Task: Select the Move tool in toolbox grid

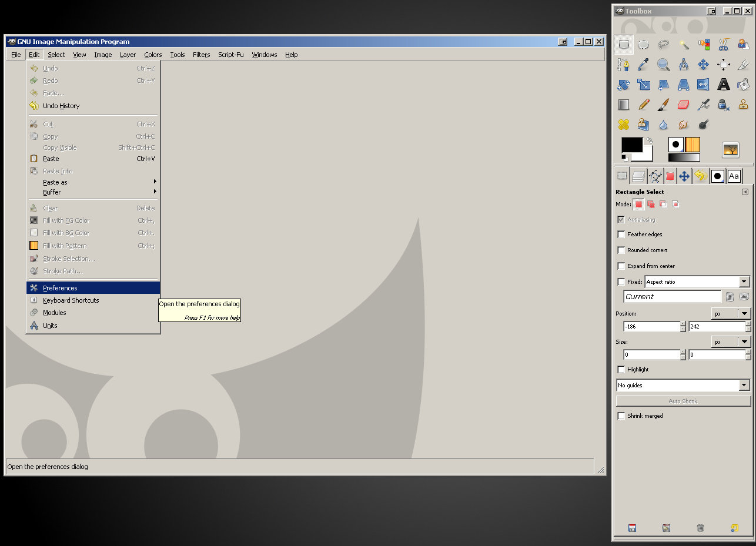Action: coord(704,65)
